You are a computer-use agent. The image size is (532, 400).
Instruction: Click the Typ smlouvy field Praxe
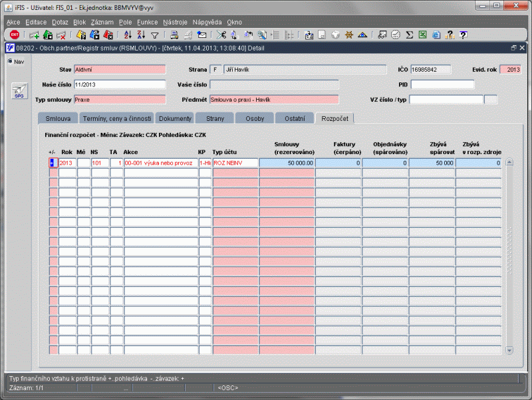coord(120,100)
